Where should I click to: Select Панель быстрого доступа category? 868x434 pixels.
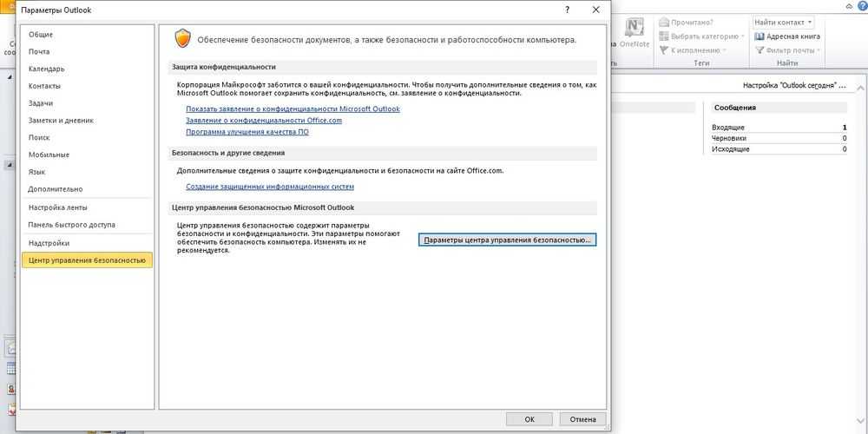click(71, 225)
